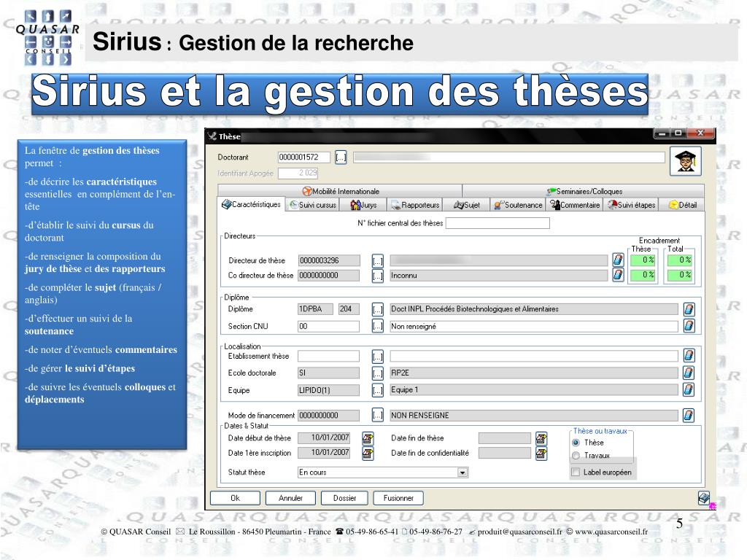This screenshot has height=560, width=747.
Task: Confirm with the Ok button
Action: [x=236, y=498]
